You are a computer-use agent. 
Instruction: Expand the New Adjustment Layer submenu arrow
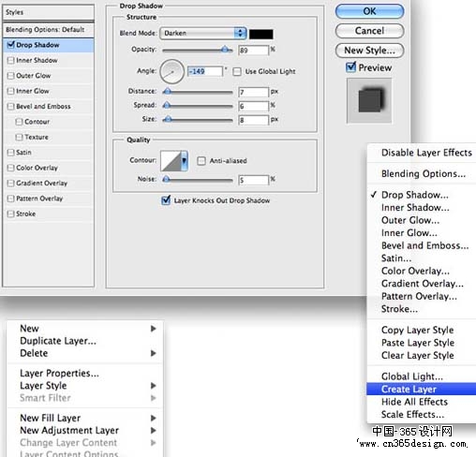click(x=153, y=431)
